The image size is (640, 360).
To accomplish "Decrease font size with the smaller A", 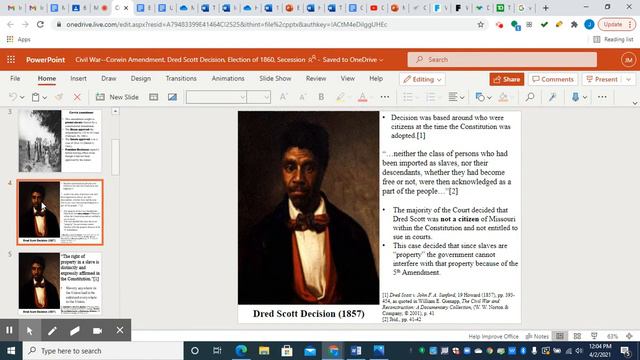I will pos(302,97).
